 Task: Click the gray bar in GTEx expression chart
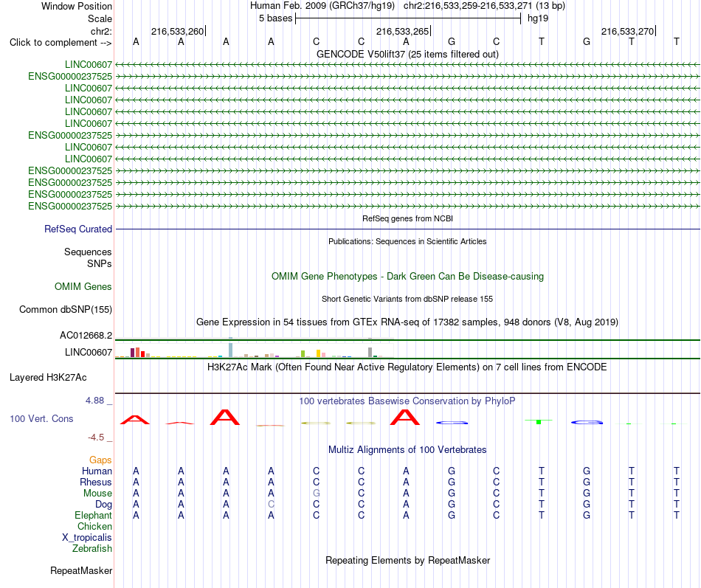pyautogui.click(x=370, y=352)
